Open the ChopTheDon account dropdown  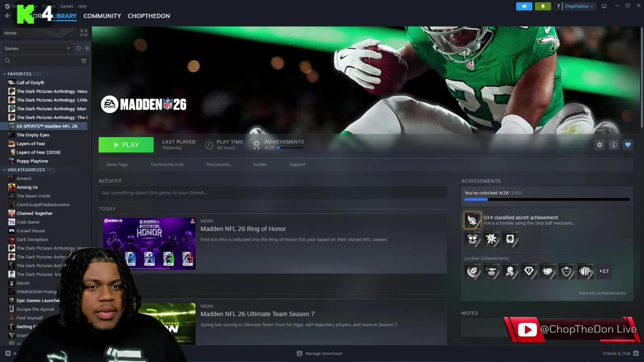[x=579, y=6]
